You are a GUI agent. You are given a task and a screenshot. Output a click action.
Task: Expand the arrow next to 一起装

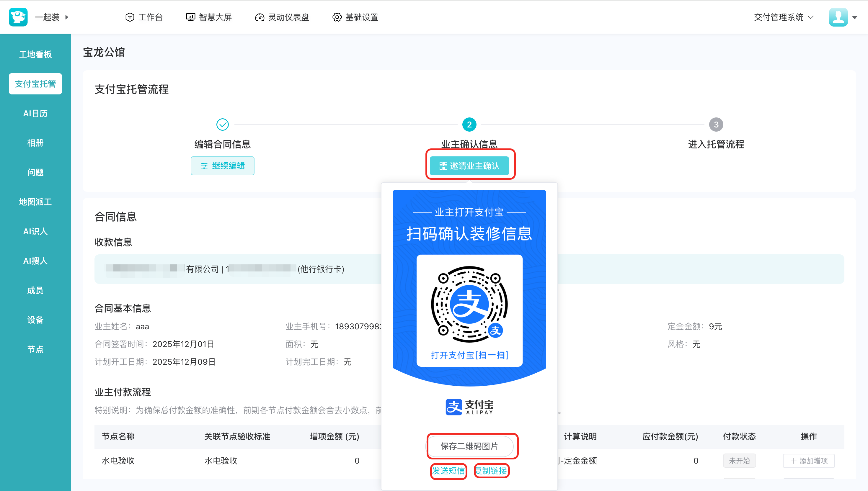click(67, 17)
